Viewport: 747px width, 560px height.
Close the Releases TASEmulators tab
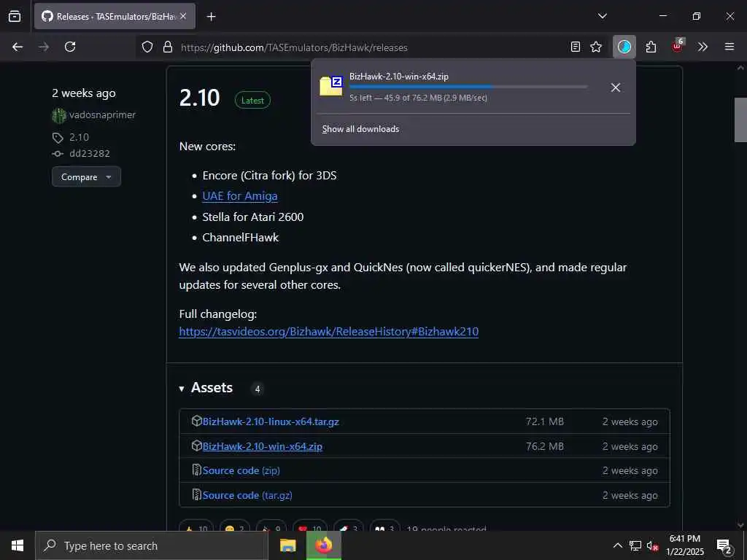coord(183,16)
